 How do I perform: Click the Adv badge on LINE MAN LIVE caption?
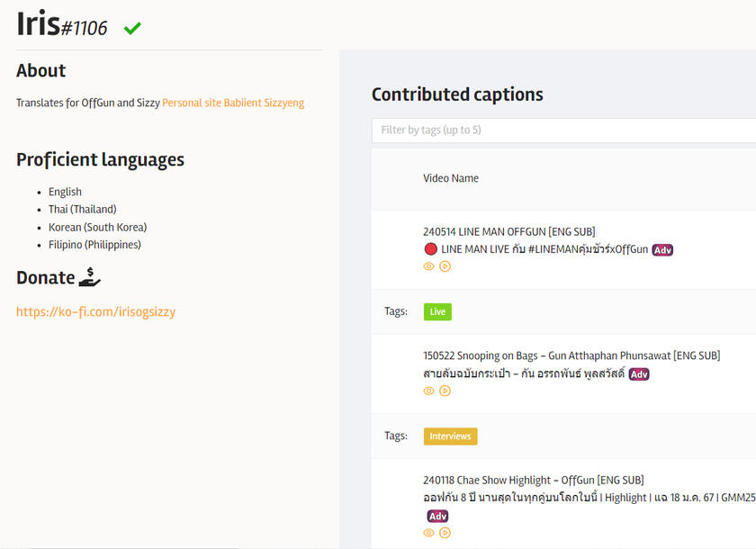pyautogui.click(x=662, y=249)
